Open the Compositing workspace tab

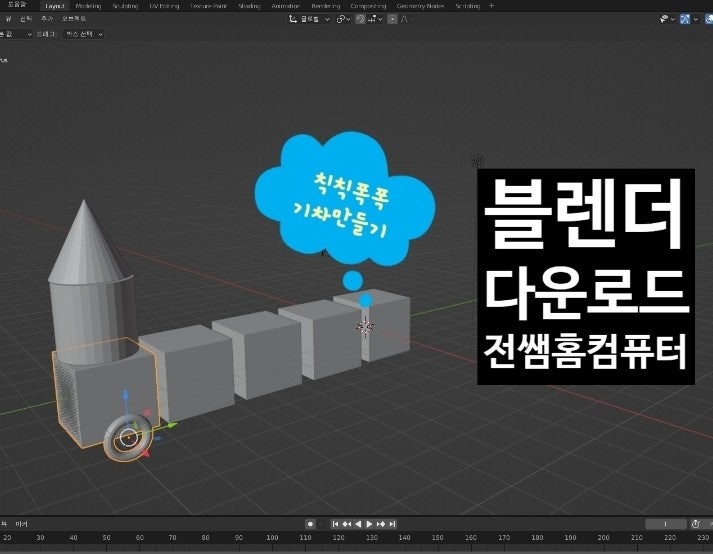tap(368, 6)
